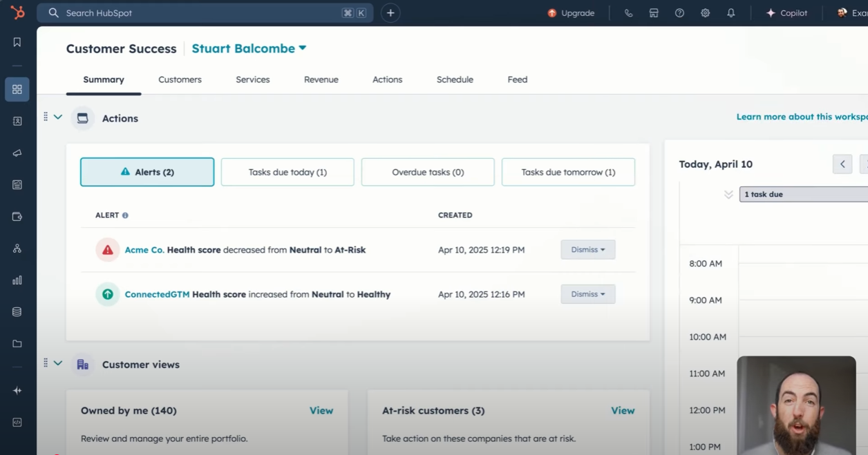Click the Customer views section drag handle
Viewport: 868px width, 455px height.
pyautogui.click(x=46, y=363)
